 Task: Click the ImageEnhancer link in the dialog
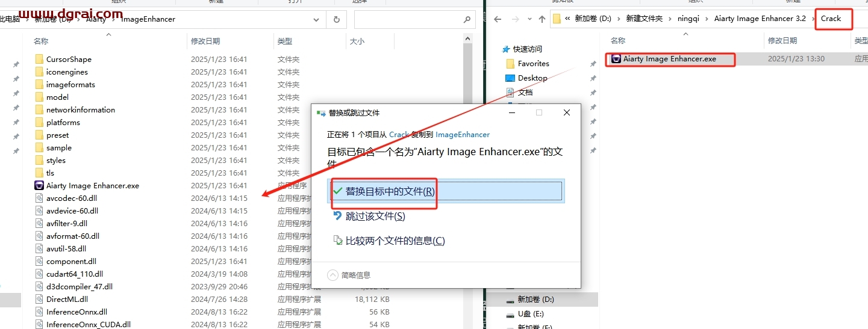coord(463,135)
